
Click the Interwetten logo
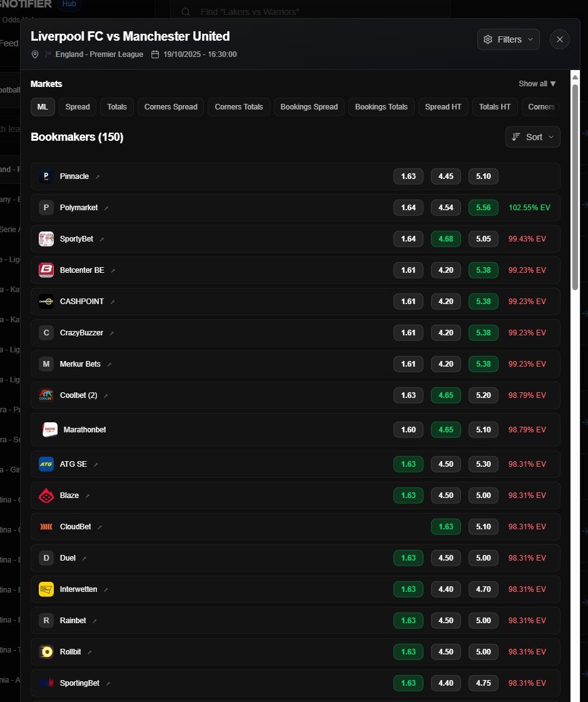coord(46,589)
